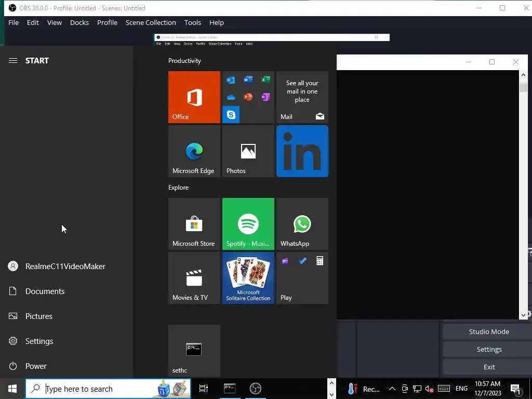Click the taskbar overflow down arrow
Screen dimensions: 532x399
point(331,394)
